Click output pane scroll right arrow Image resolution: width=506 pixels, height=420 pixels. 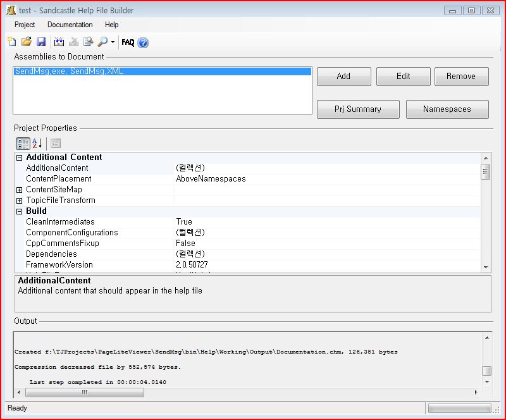point(476,393)
